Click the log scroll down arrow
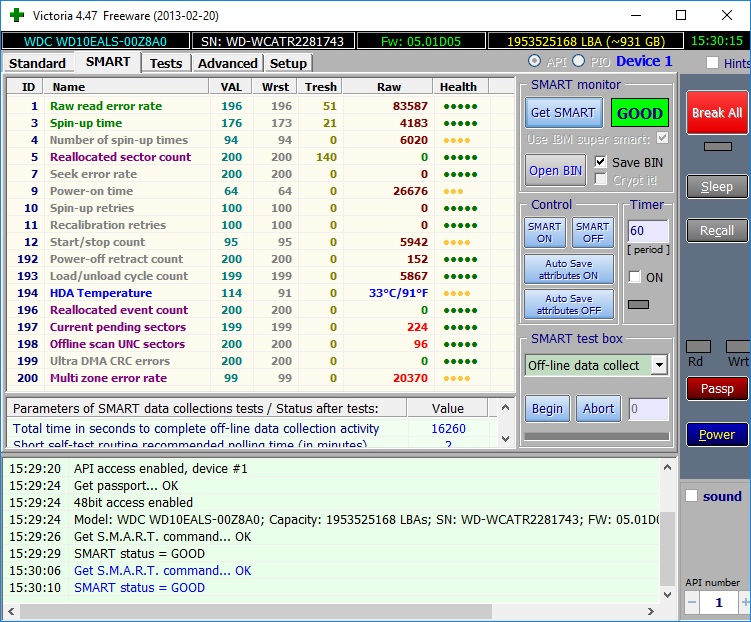751x622 pixels. (x=667, y=595)
